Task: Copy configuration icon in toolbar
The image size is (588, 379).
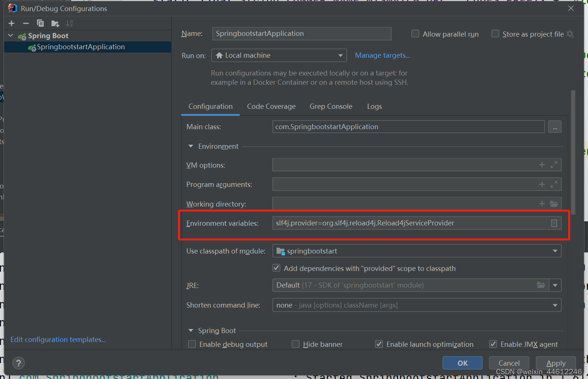Action: pyautogui.click(x=40, y=23)
